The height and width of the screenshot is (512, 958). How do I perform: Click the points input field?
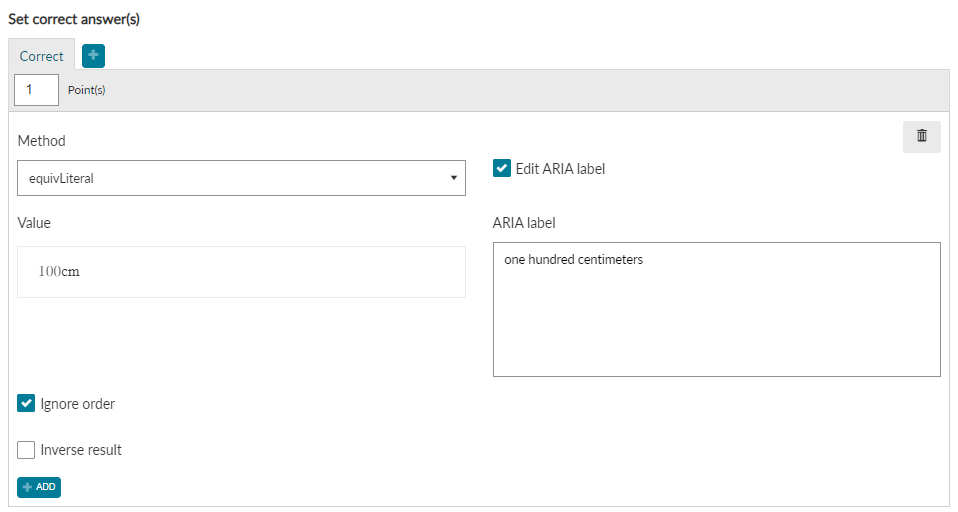click(x=37, y=90)
